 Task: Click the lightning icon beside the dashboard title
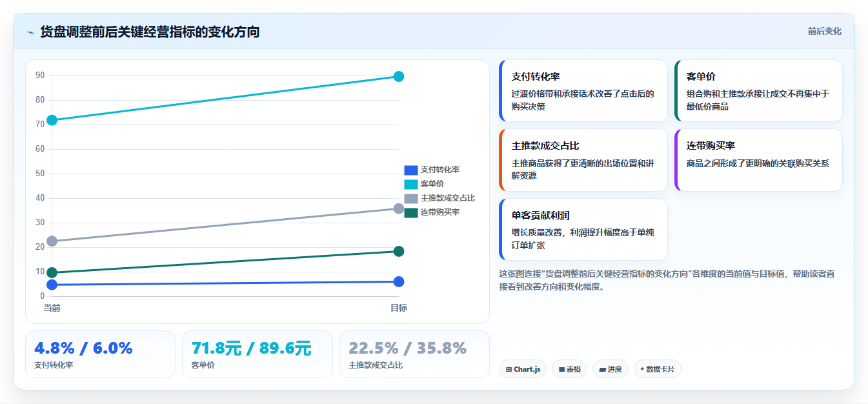(x=30, y=32)
